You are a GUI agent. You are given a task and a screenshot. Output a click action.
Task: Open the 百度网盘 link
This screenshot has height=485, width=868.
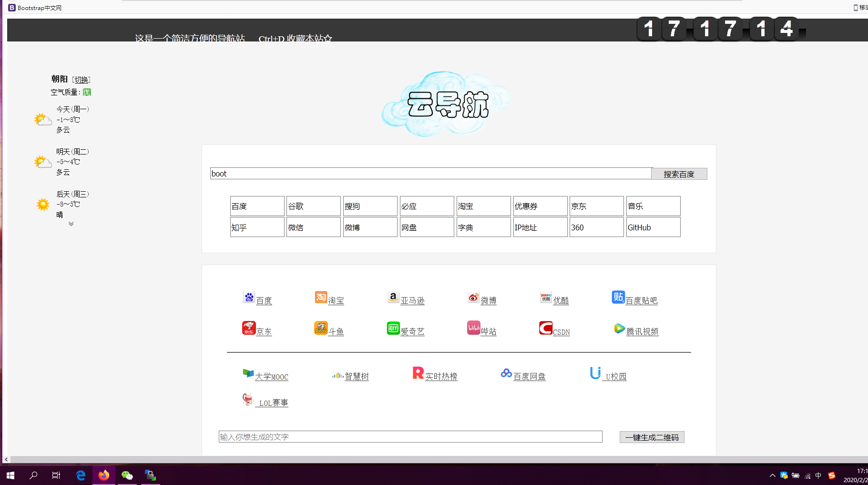point(530,377)
